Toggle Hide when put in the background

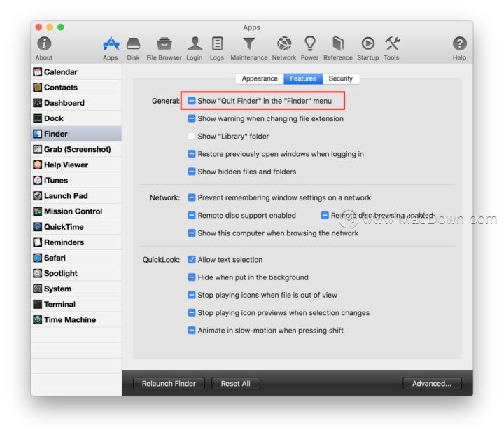click(192, 277)
